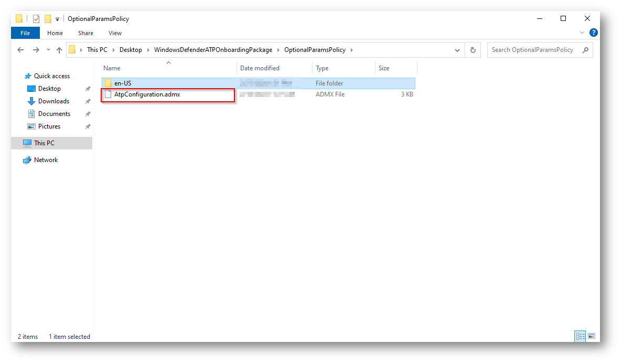Open the View ribbon tab
Viewport: 622px width, 364px height.
(x=115, y=33)
